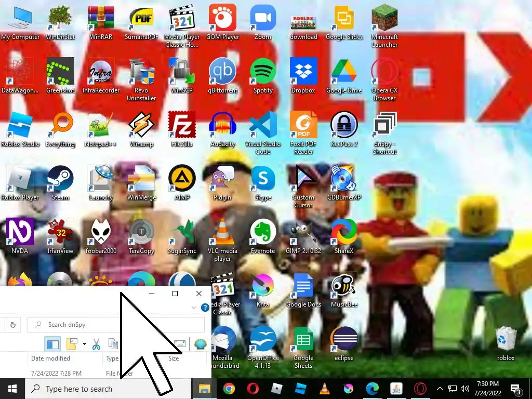532x399 pixels.
Task: Select the Visual Studio Code desktop icon
Action: tap(263, 134)
